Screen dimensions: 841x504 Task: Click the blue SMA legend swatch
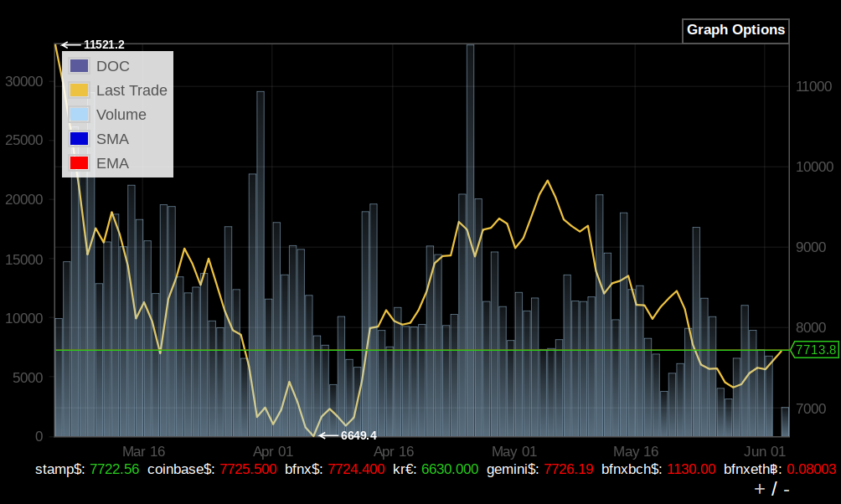click(80, 139)
